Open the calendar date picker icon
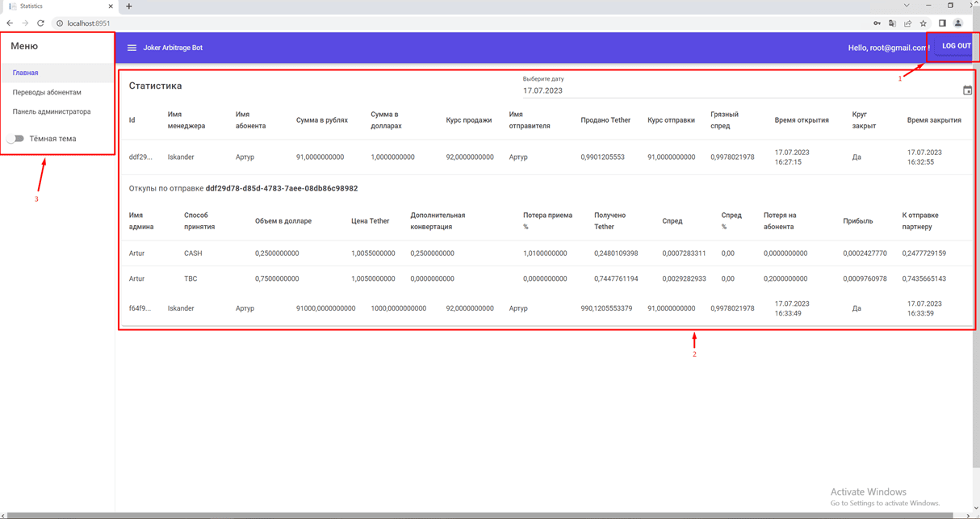Image resolution: width=980 pixels, height=519 pixels. [966, 90]
